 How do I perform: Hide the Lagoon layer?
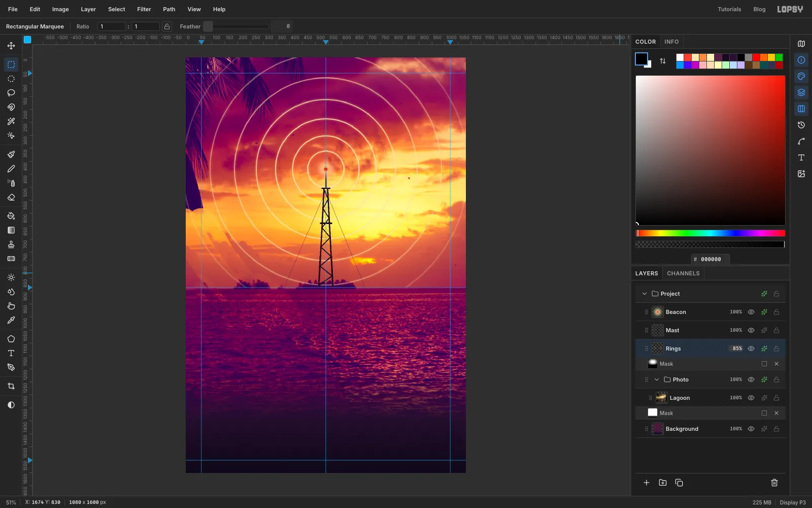coord(751,398)
